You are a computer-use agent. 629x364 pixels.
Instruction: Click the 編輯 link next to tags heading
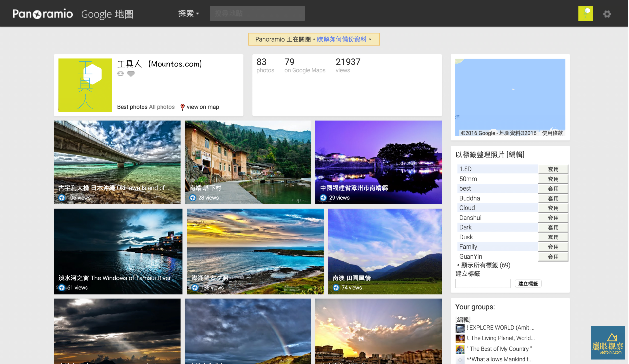[x=515, y=155]
